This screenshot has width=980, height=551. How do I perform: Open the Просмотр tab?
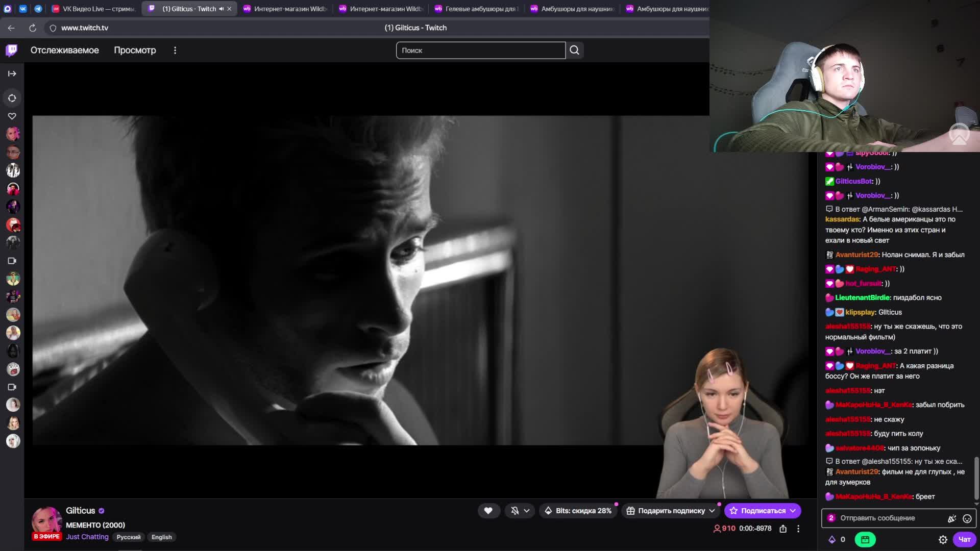pos(135,50)
